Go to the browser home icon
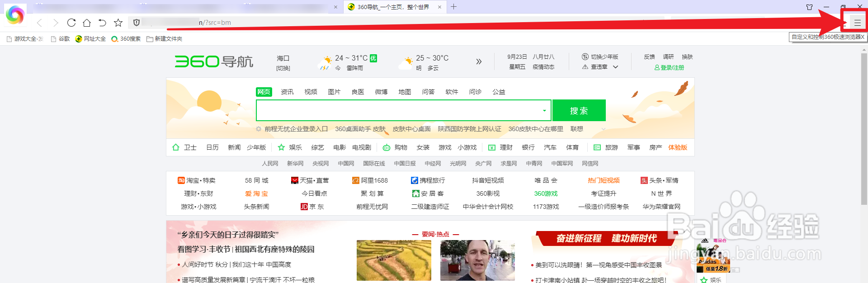Viewport: 868px width, 283px height. pyautogui.click(x=87, y=23)
